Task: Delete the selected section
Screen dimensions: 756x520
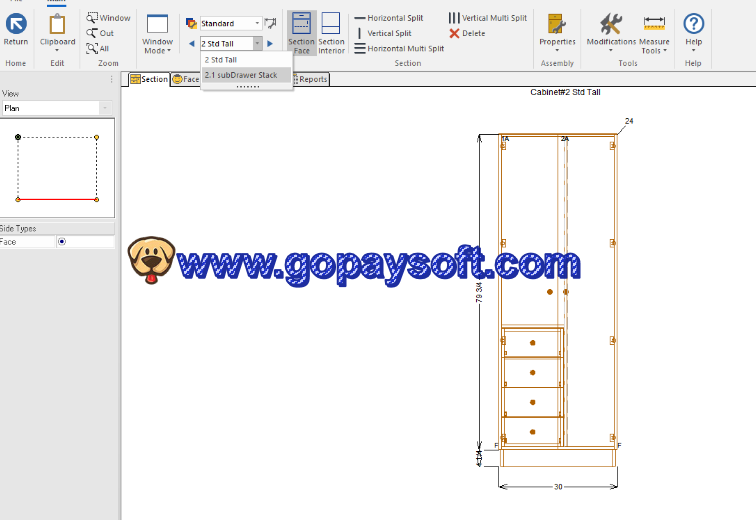Action: (467, 33)
